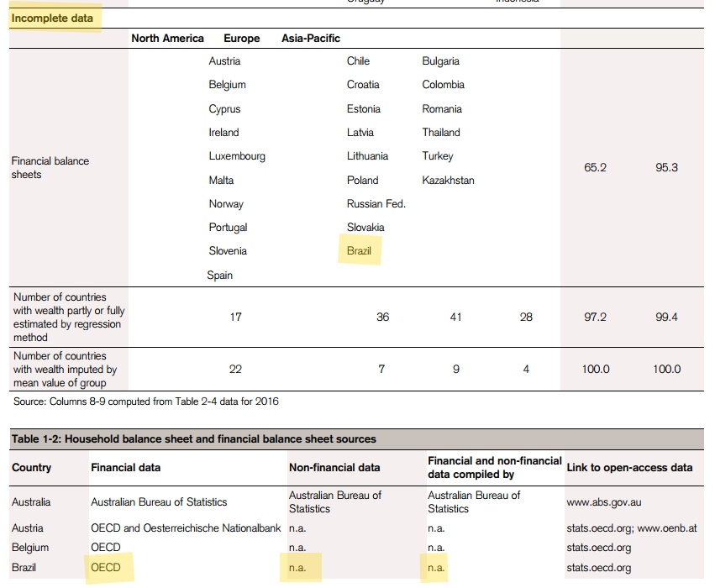
Task: Click the value 4 in the imputed row
Action: point(526,369)
